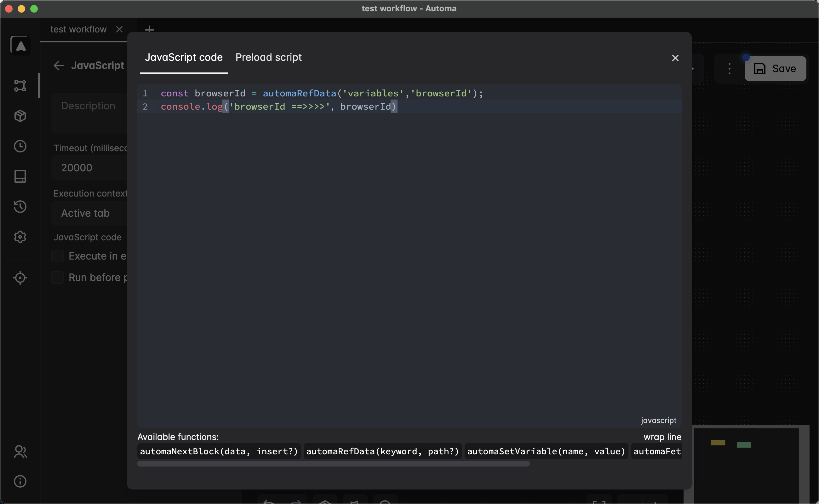Open the Packages cube icon

(20, 116)
